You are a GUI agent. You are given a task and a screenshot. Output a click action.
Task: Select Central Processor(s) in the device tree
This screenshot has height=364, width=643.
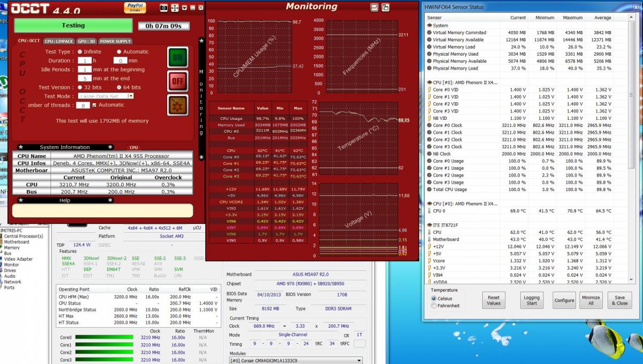pyautogui.click(x=23, y=236)
